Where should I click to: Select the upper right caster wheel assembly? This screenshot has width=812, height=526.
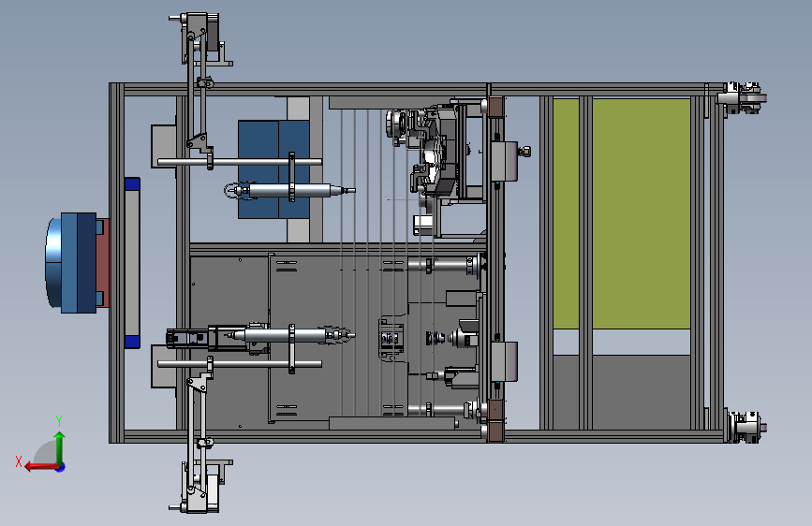coord(742,97)
